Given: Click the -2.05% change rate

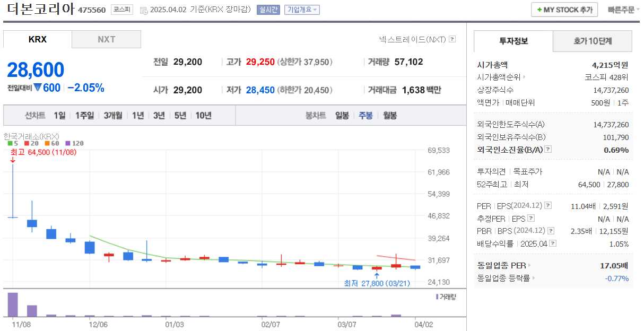Looking at the screenshot, I should 86,88.
